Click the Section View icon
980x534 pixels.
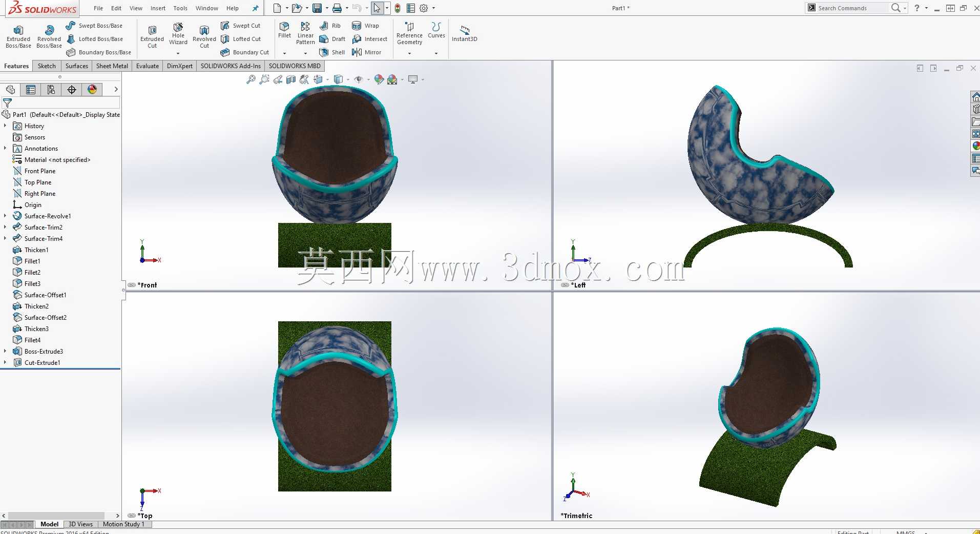point(291,79)
